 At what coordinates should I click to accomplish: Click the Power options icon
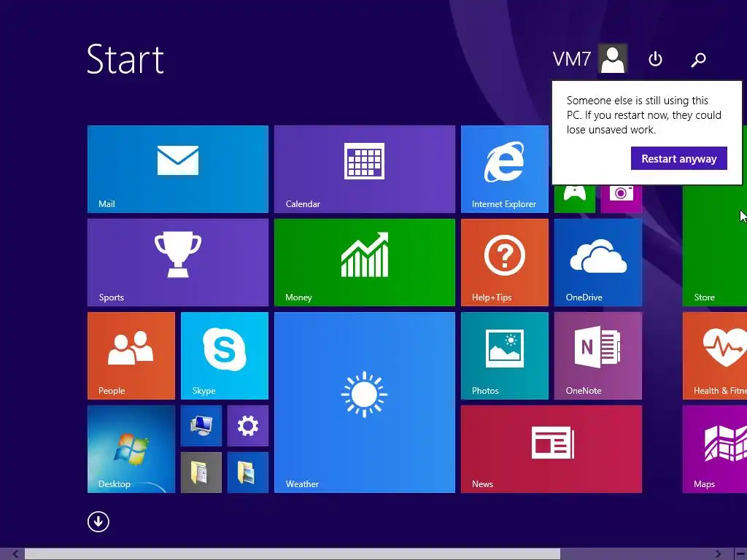tap(656, 59)
